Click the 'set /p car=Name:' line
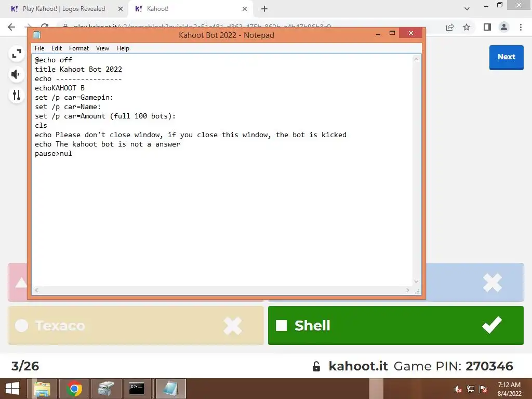 tap(68, 107)
